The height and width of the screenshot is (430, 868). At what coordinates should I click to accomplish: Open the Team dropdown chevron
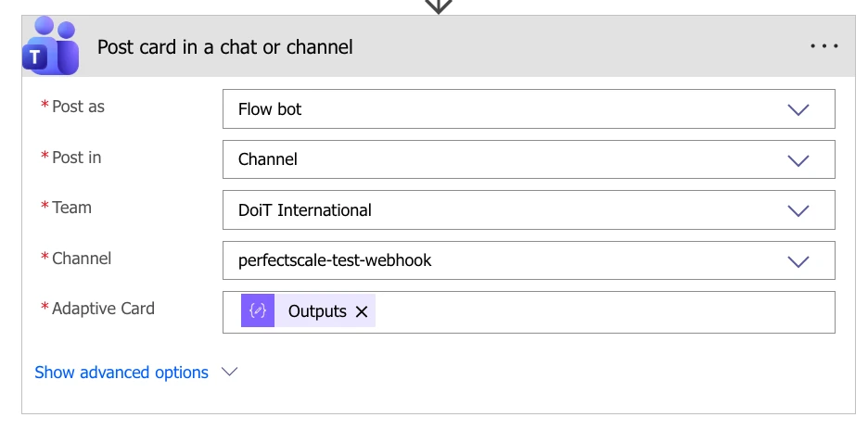[798, 211]
